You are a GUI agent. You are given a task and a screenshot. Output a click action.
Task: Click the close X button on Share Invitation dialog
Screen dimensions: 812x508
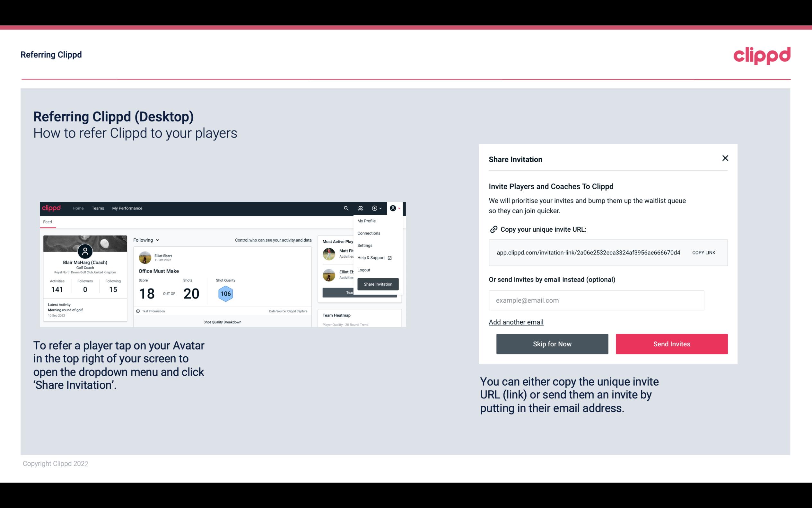725,158
